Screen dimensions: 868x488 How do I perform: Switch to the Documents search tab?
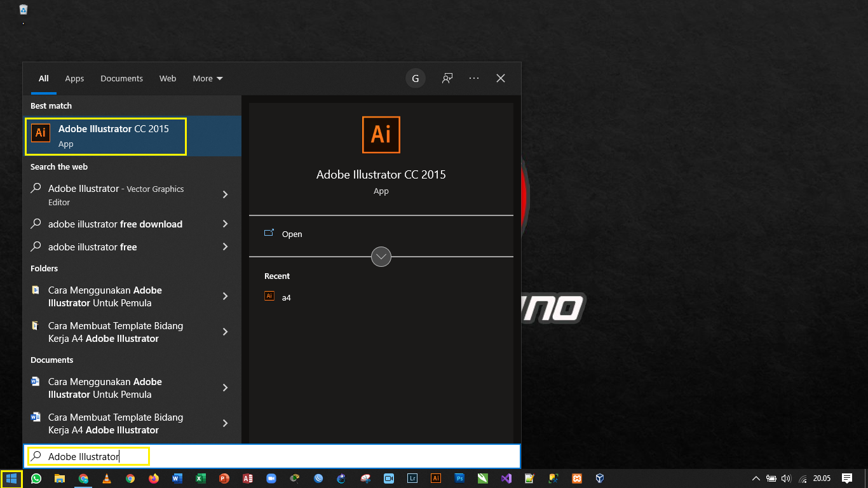[x=121, y=78]
